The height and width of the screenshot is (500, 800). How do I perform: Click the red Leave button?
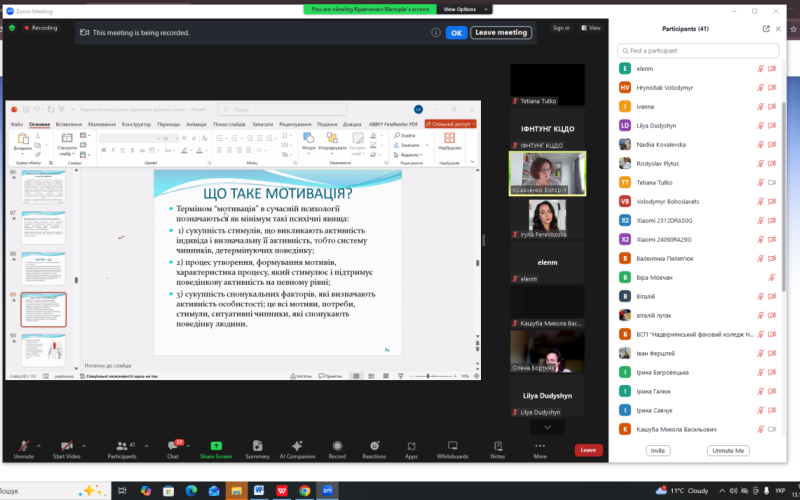pyautogui.click(x=588, y=450)
